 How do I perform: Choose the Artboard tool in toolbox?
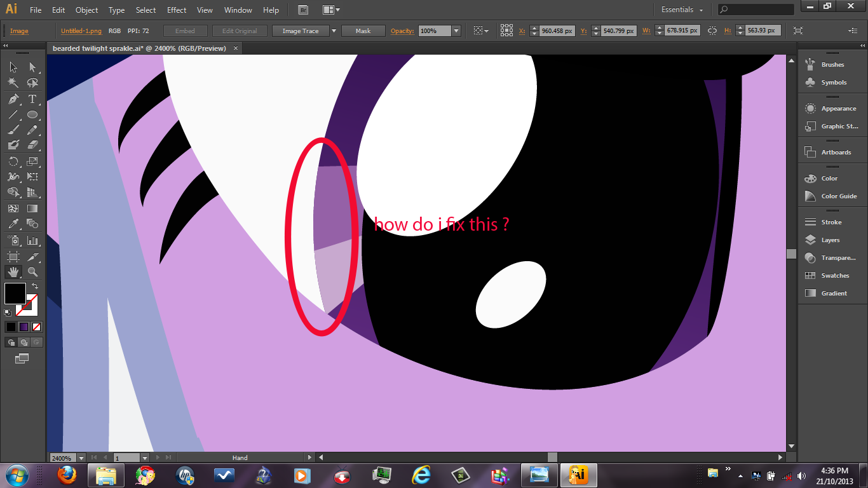tap(13, 257)
